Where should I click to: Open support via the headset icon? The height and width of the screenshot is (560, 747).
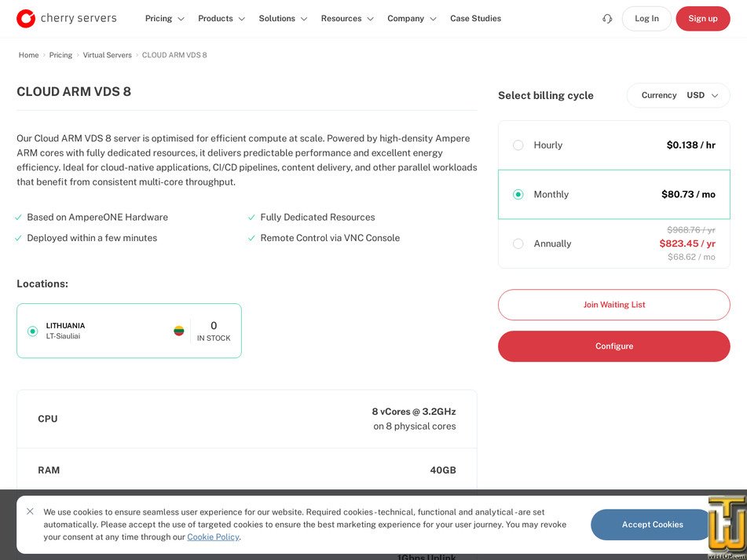(607, 19)
